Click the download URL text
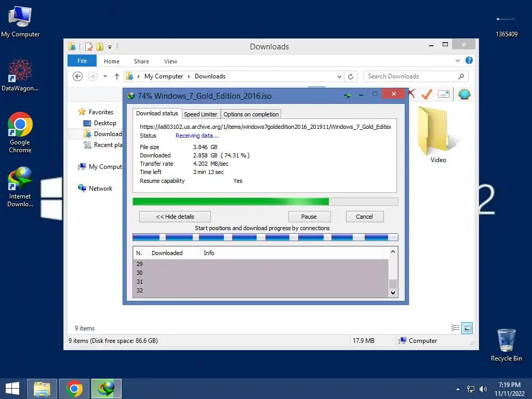The image size is (532, 399). click(265, 127)
